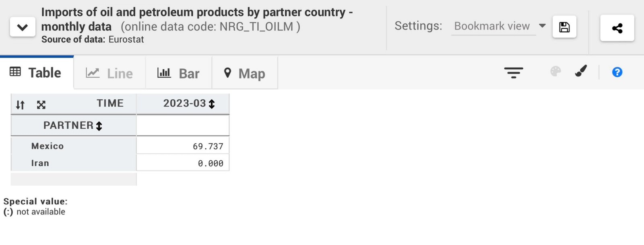
Task: Click the save bookmark floppy disk icon
Action: pyautogui.click(x=564, y=27)
